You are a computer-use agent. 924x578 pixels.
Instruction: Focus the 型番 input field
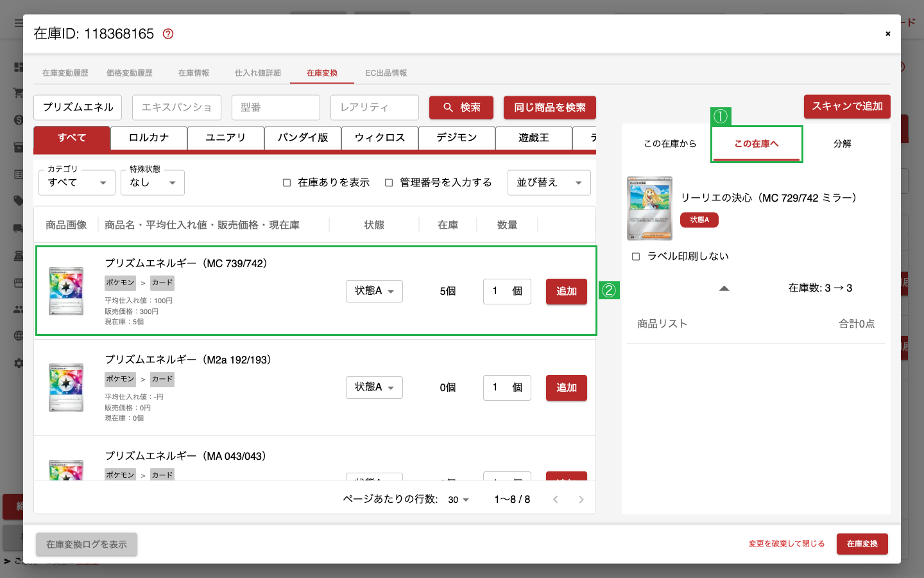[275, 108]
